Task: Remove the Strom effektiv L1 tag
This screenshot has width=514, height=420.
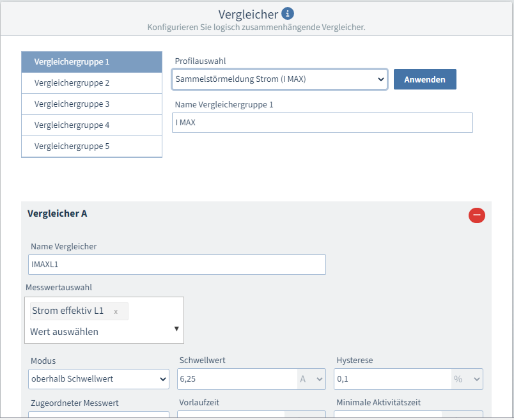Action: (x=116, y=311)
